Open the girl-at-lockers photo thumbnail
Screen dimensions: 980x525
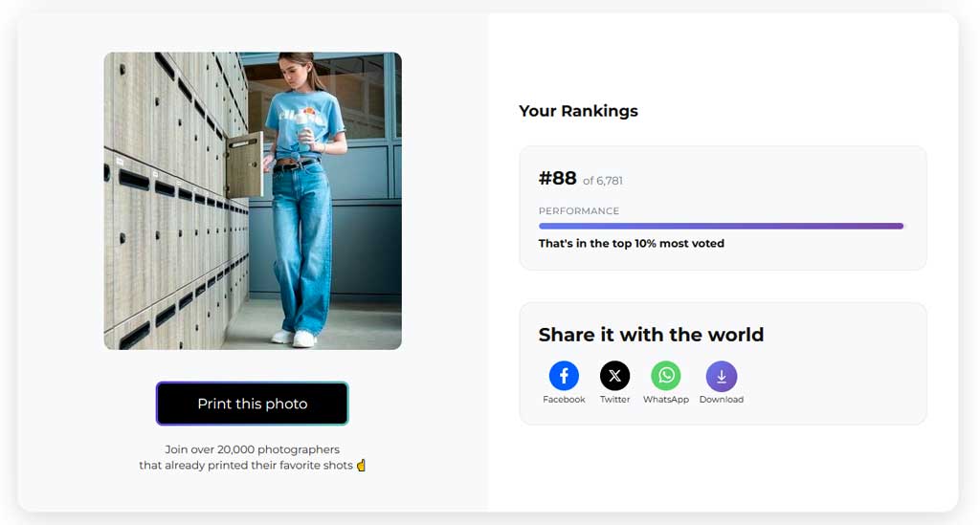pyautogui.click(x=253, y=201)
